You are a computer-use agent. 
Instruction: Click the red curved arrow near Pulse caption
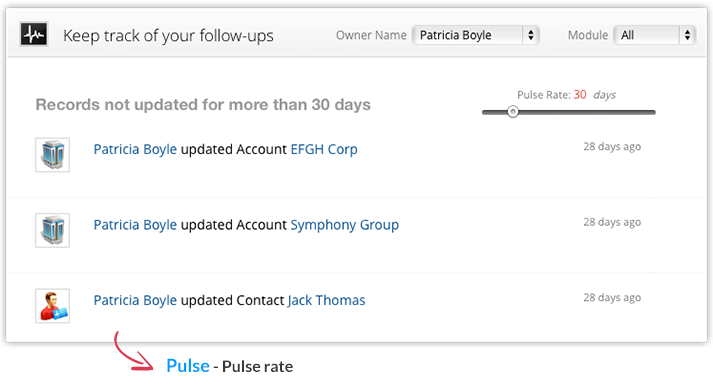tap(133, 352)
